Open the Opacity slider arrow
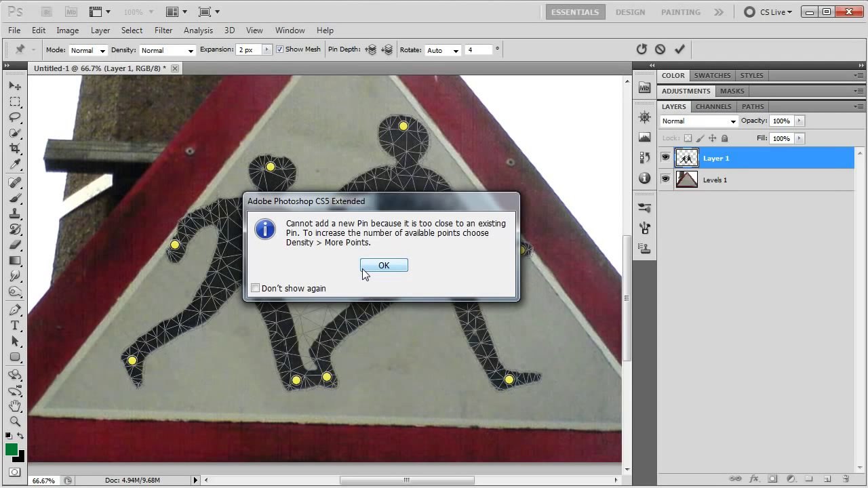This screenshot has width=868, height=488. (x=799, y=121)
